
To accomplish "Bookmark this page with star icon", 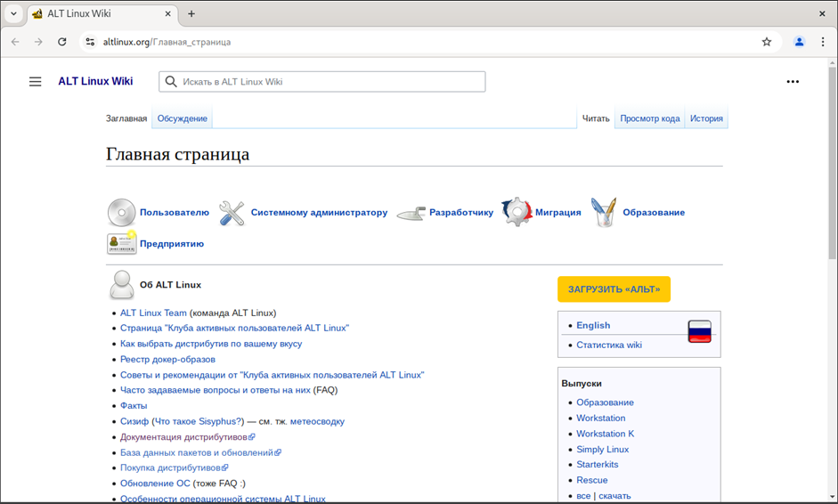I will coord(766,42).
